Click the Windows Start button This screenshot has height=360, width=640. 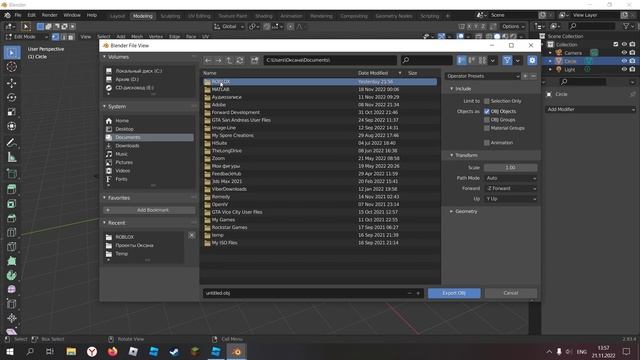[10, 351]
